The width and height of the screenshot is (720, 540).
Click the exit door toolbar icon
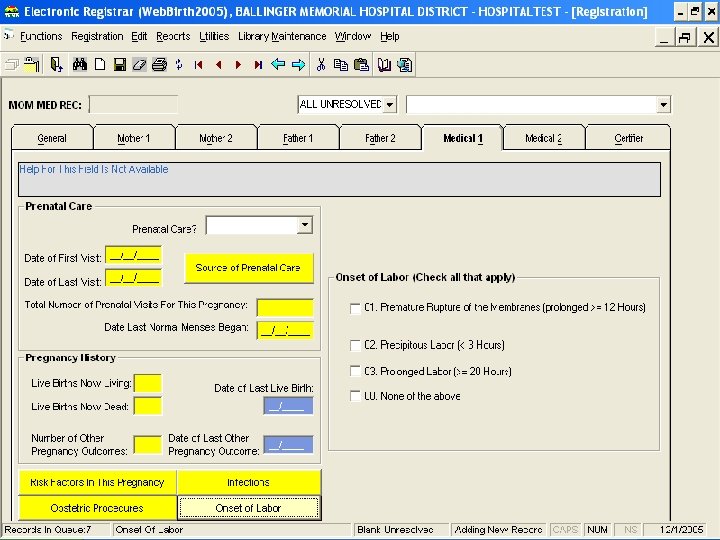click(x=56, y=65)
